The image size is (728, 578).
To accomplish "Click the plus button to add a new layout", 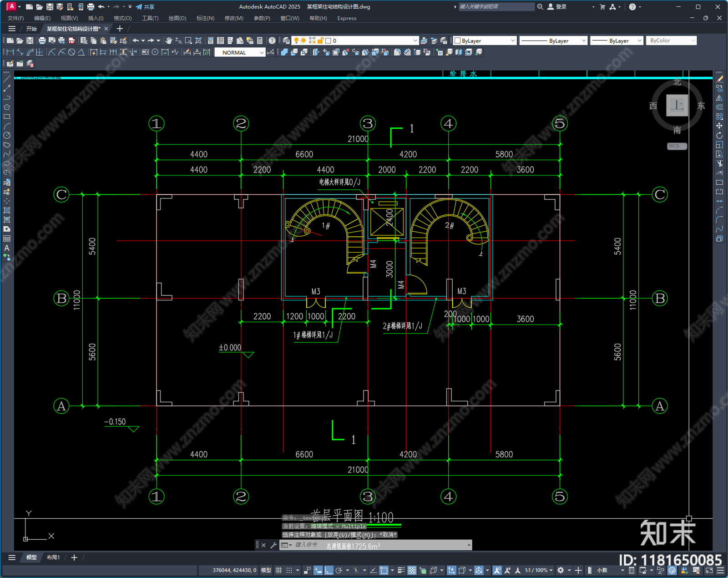I will click(74, 558).
